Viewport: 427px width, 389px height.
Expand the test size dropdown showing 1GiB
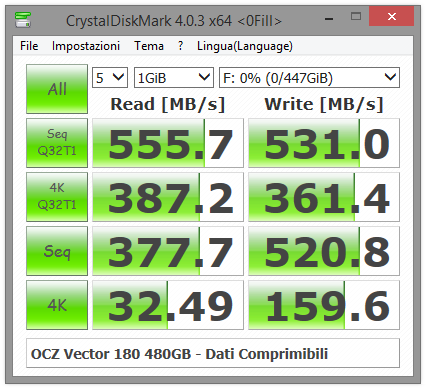click(x=174, y=78)
